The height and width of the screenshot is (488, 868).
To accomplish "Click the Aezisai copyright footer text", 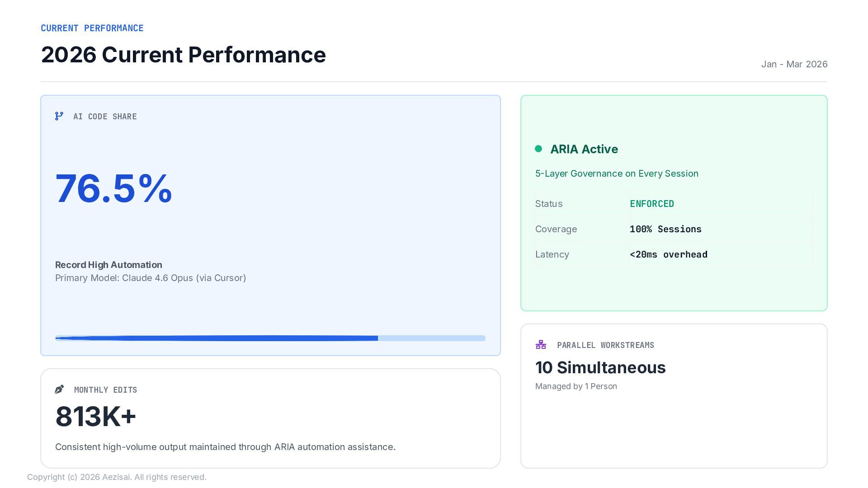I will point(117,477).
